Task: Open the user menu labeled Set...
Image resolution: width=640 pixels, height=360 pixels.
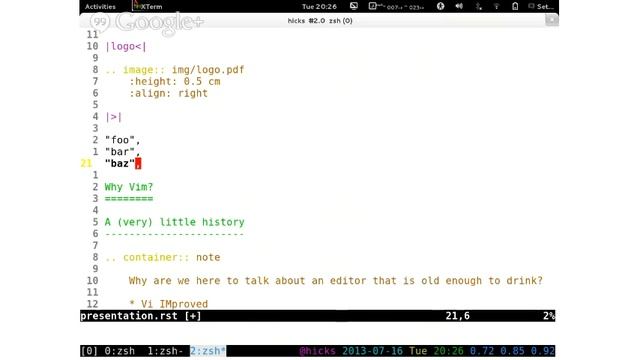Action: pyautogui.click(x=541, y=7)
